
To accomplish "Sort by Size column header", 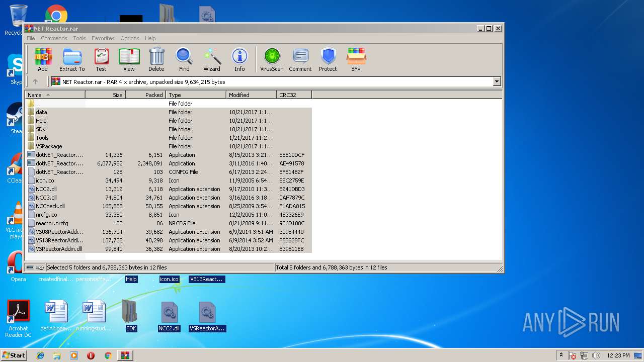I will (x=106, y=95).
